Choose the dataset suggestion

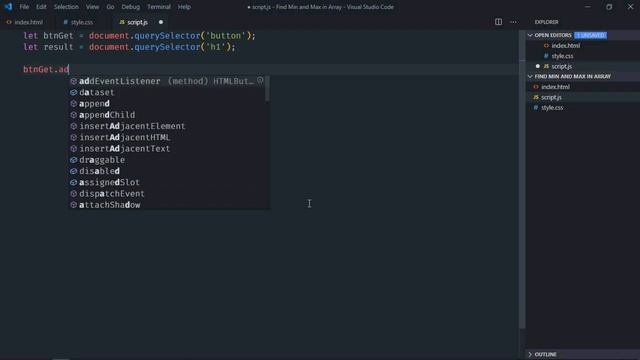coord(167,93)
